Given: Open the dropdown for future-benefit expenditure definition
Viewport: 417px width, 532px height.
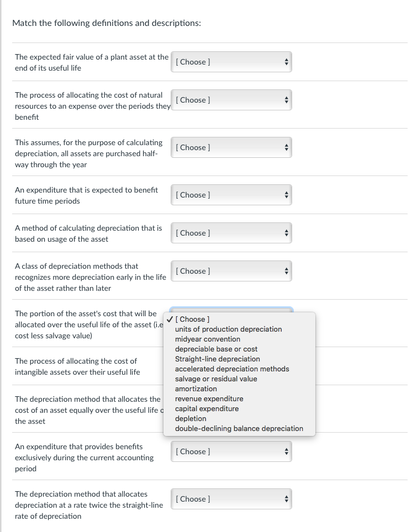Looking at the screenshot, I should tap(231, 194).
